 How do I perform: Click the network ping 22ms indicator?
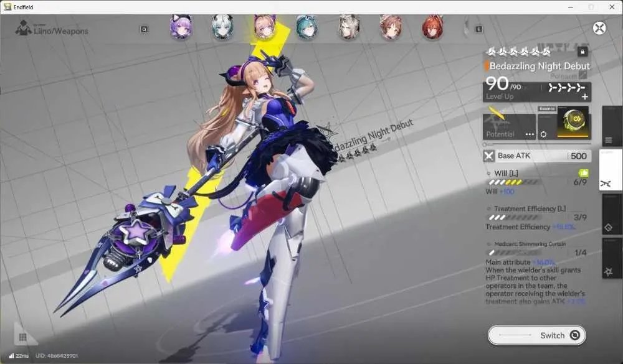pos(19,356)
